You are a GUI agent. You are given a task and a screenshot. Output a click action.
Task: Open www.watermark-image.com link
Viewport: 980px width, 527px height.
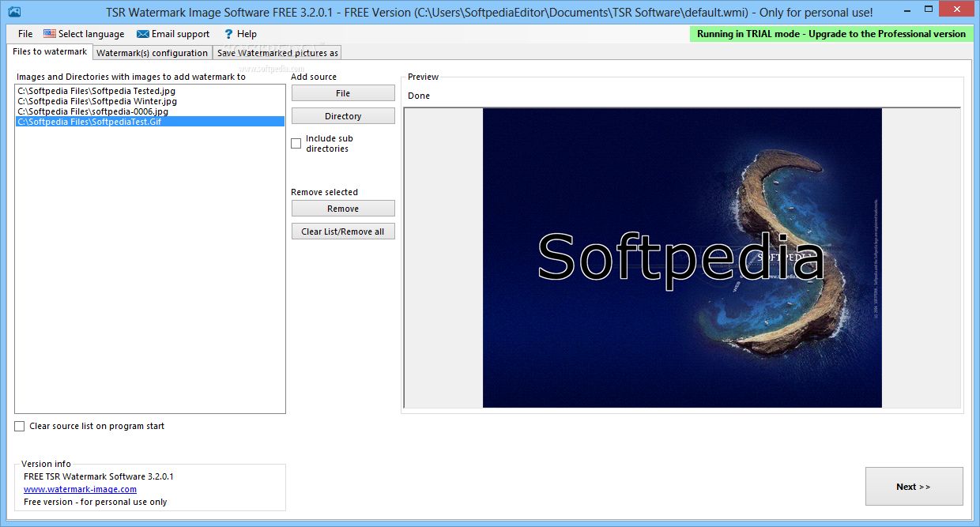tap(80, 489)
